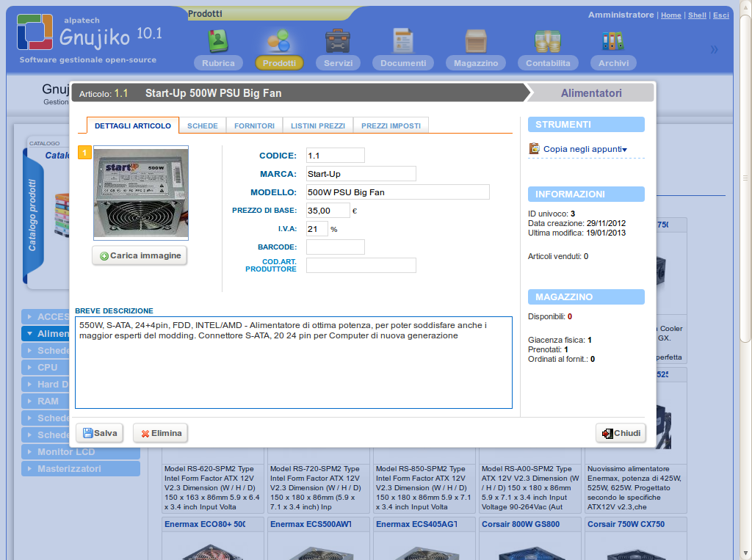Open the Archivi module icon
752x560 pixels.
click(612, 40)
